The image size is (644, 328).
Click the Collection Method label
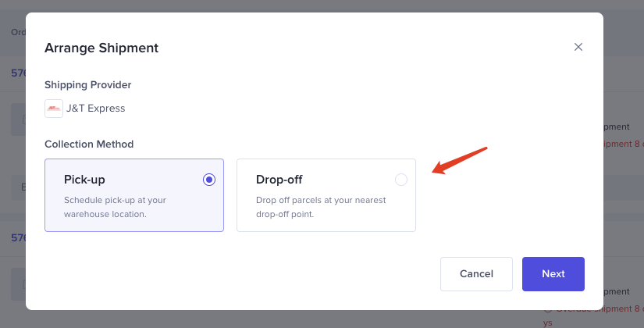tap(89, 144)
